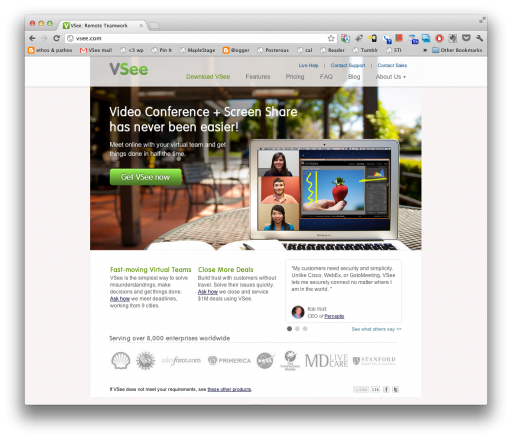
Task: Open the FAQ page
Action: [x=326, y=77]
